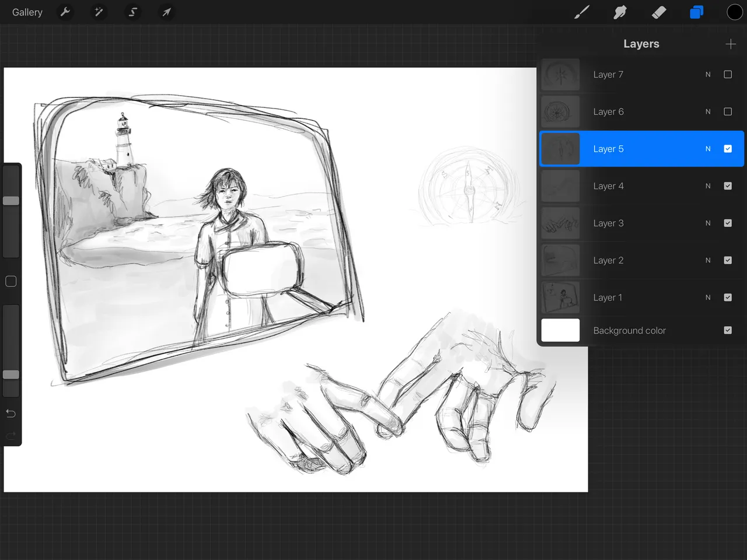Select the Smudge tool
Screen dimensions: 747x560
tap(620, 12)
